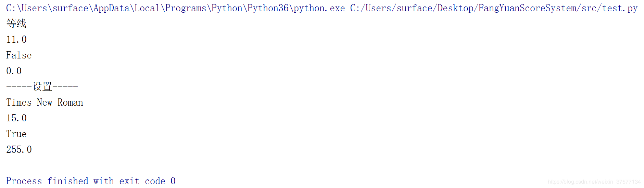The height and width of the screenshot is (188, 644).
Task: Click the True output line
Action: [16, 134]
